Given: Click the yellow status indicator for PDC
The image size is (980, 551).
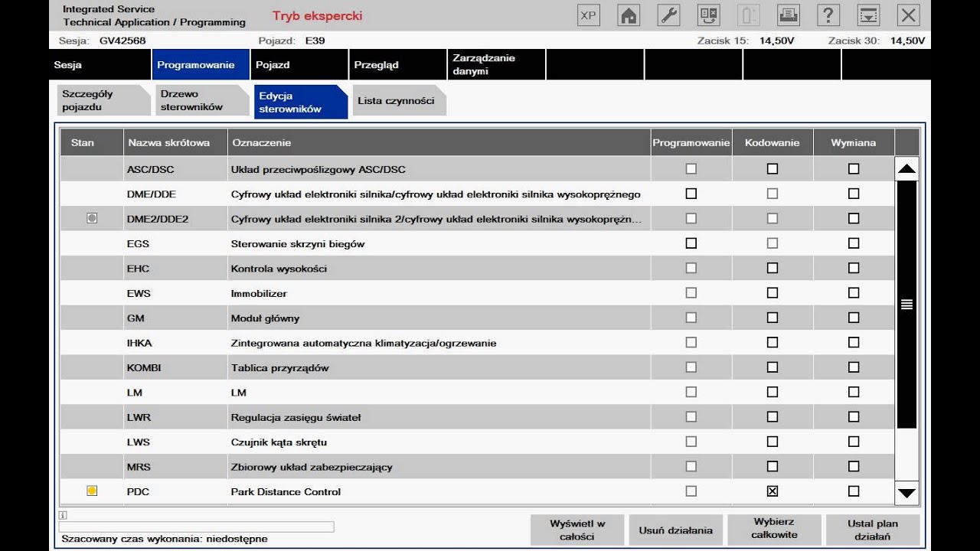Looking at the screenshot, I should (x=92, y=491).
